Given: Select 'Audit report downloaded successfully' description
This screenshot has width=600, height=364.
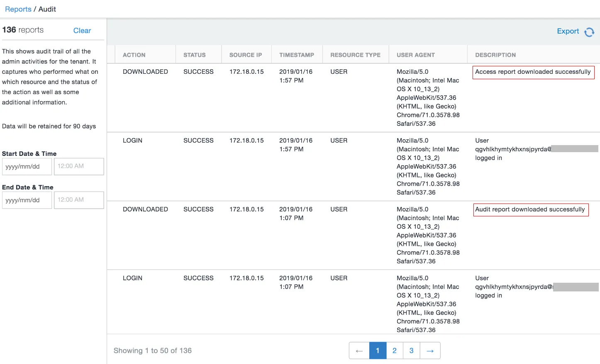Looking at the screenshot, I should [530, 210].
